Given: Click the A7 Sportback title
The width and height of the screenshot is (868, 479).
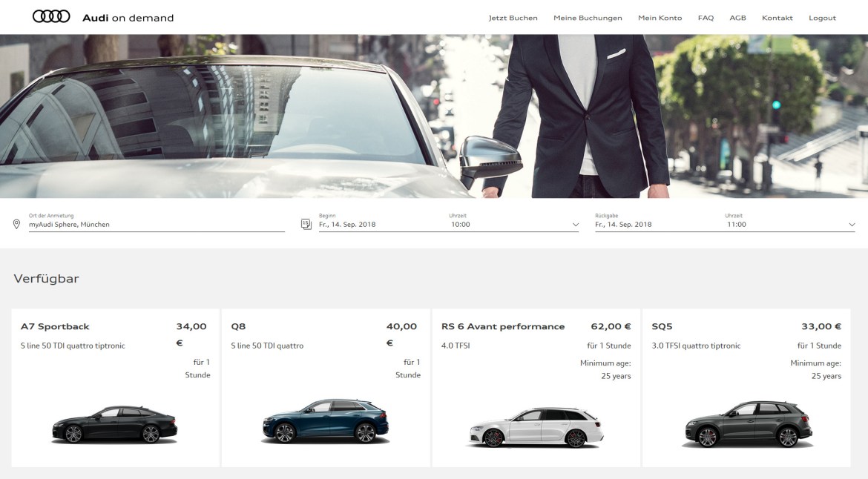Looking at the screenshot, I should point(55,326).
